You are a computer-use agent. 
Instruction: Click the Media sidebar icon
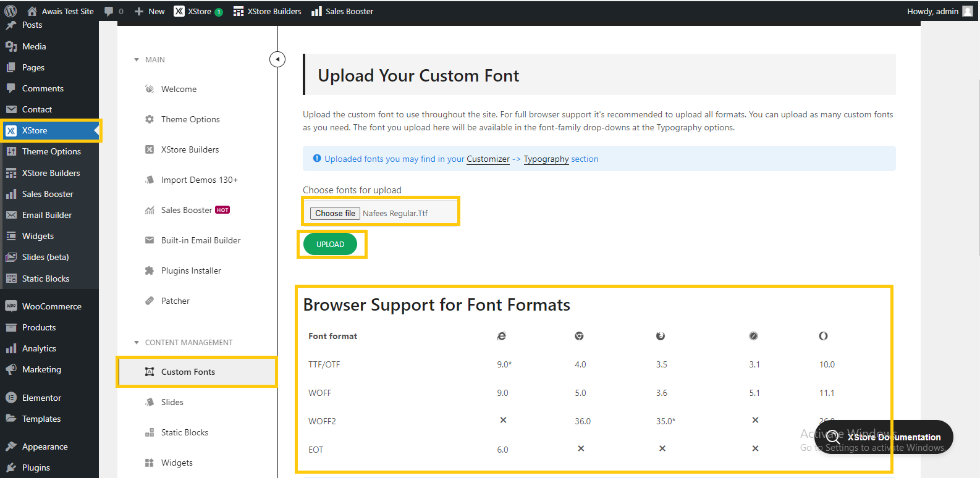(11, 46)
